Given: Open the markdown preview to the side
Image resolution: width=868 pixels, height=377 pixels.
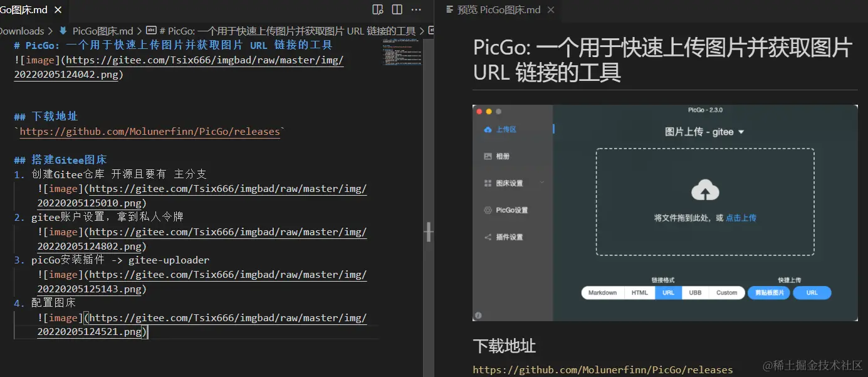Looking at the screenshot, I should [377, 9].
